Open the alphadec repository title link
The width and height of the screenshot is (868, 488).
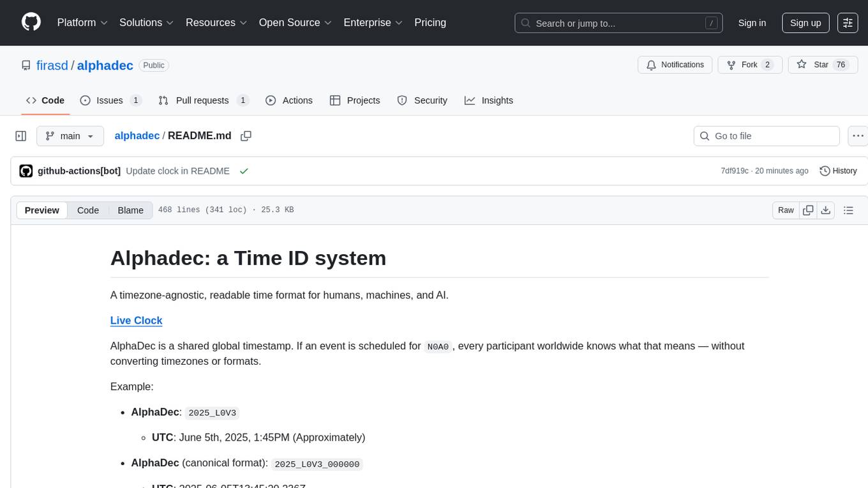(105, 65)
